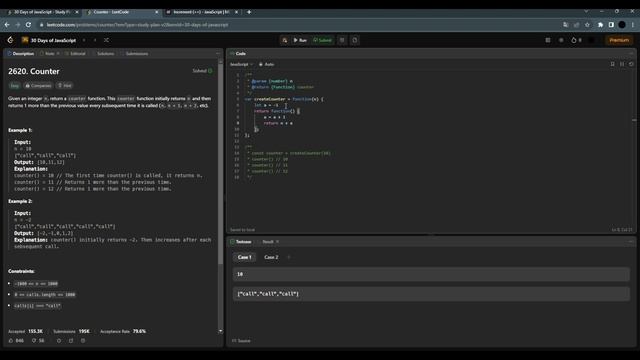Switch to 30 Days of JavaScript browser tab
The height and width of the screenshot is (360, 640).
[x=42, y=12]
